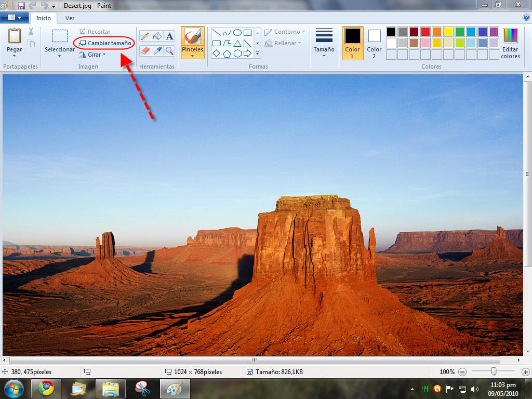
Task: Click Cambiar tamaño resize button
Action: click(x=104, y=43)
